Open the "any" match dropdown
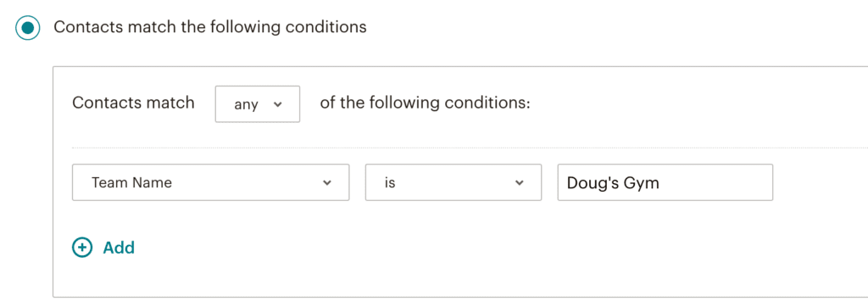The height and width of the screenshot is (307, 868). (258, 103)
